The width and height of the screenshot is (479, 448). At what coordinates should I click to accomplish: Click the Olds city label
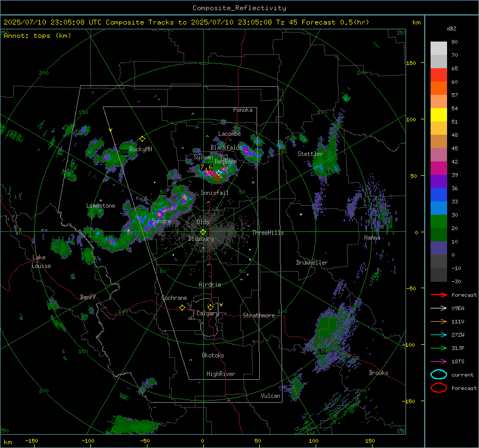[203, 222]
